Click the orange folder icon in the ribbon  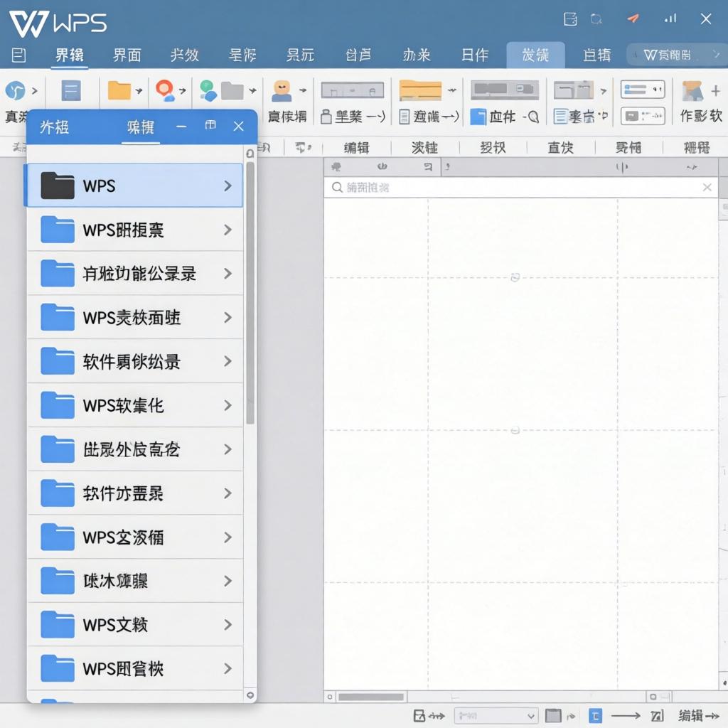[x=119, y=90]
